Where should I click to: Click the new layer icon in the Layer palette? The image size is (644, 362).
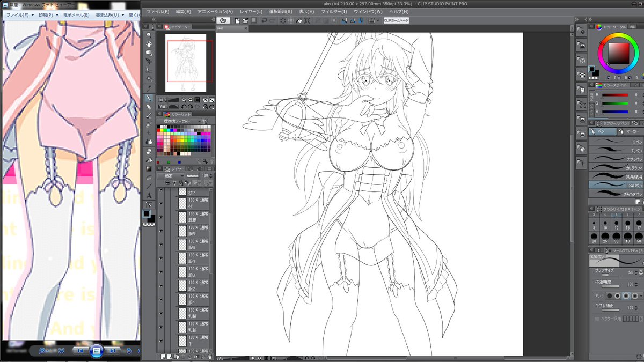[163, 356]
